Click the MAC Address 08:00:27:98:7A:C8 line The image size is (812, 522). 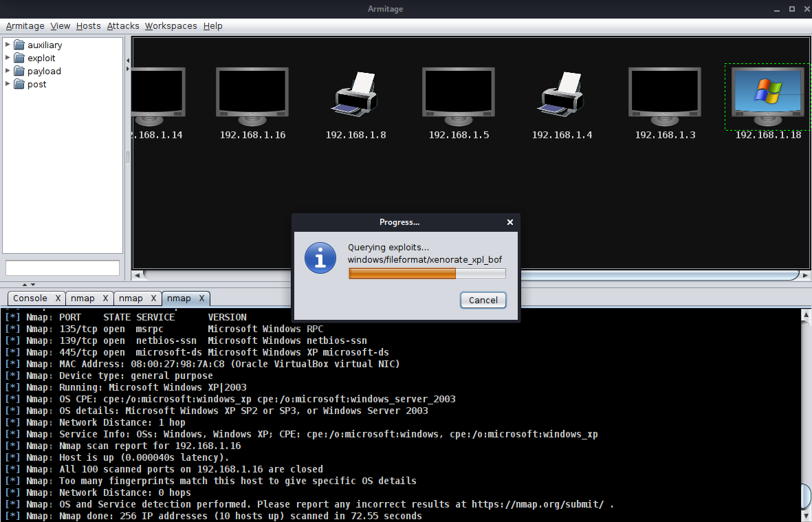point(202,364)
